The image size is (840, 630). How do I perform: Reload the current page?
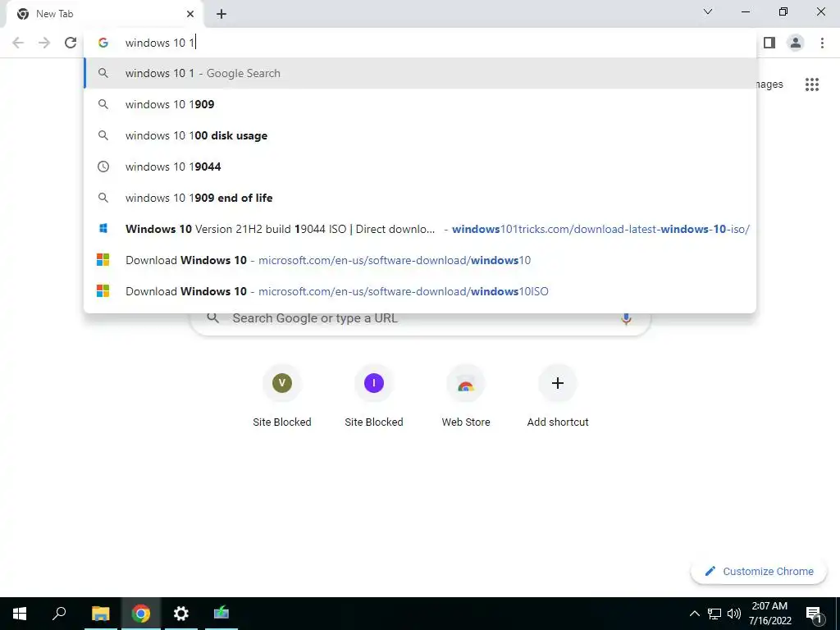[x=71, y=43]
